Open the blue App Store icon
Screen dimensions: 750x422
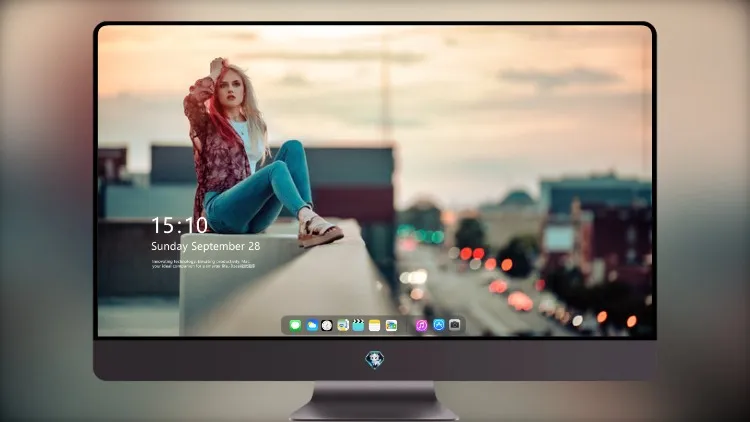(x=438, y=325)
